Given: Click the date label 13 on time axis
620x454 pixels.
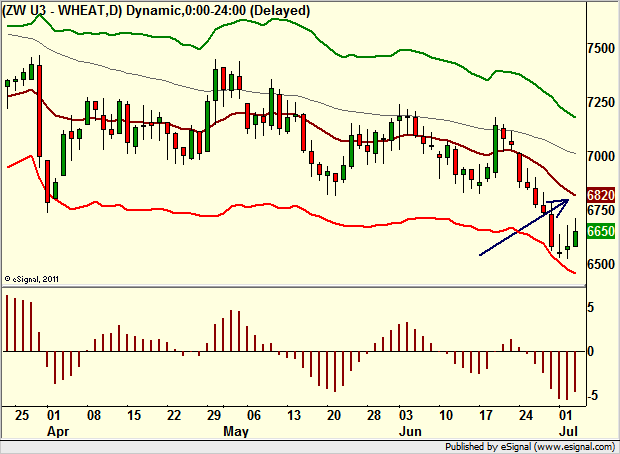Looking at the screenshot, I should (293, 415).
